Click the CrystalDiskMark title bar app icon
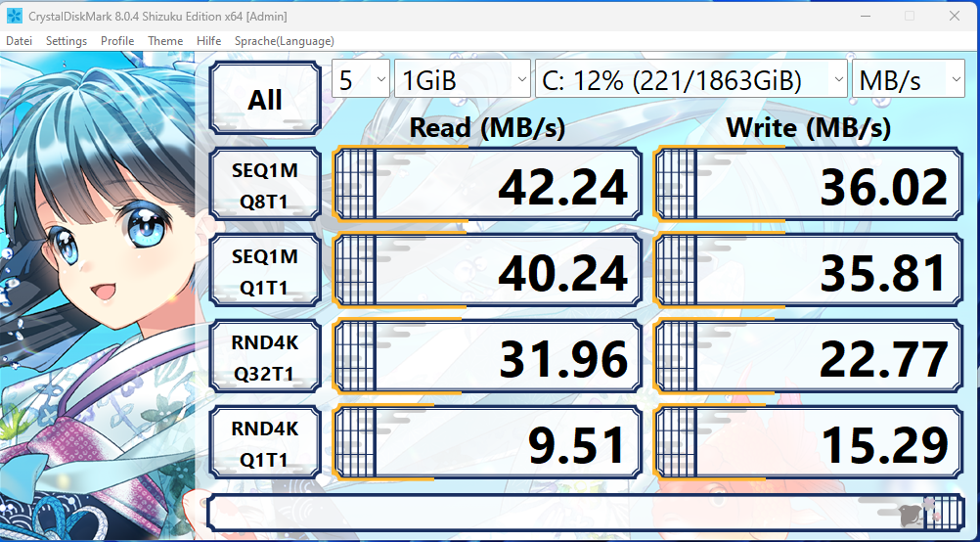 [14, 17]
